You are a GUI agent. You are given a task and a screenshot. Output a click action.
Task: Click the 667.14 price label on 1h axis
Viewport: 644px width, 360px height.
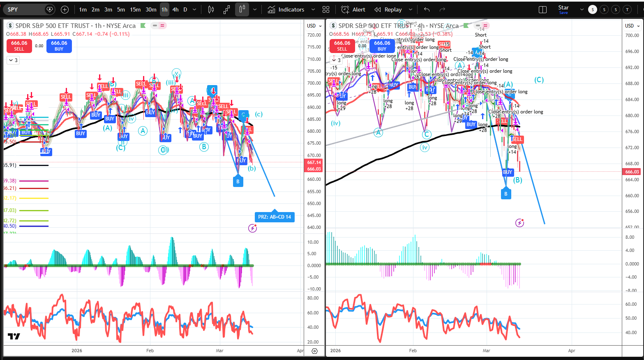(314, 162)
